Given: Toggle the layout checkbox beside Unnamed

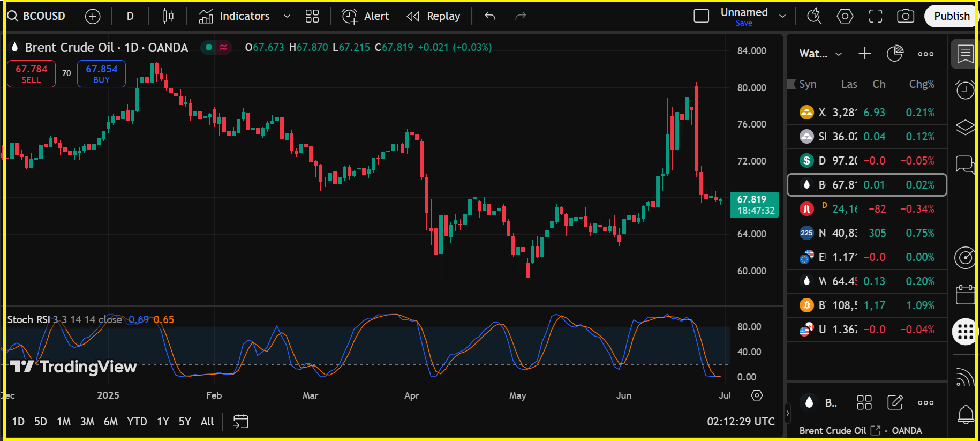Looking at the screenshot, I should click(x=701, y=16).
